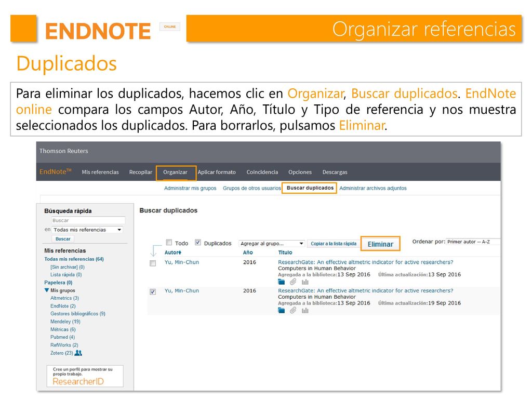Sort by the Título column header

[285, 252]
